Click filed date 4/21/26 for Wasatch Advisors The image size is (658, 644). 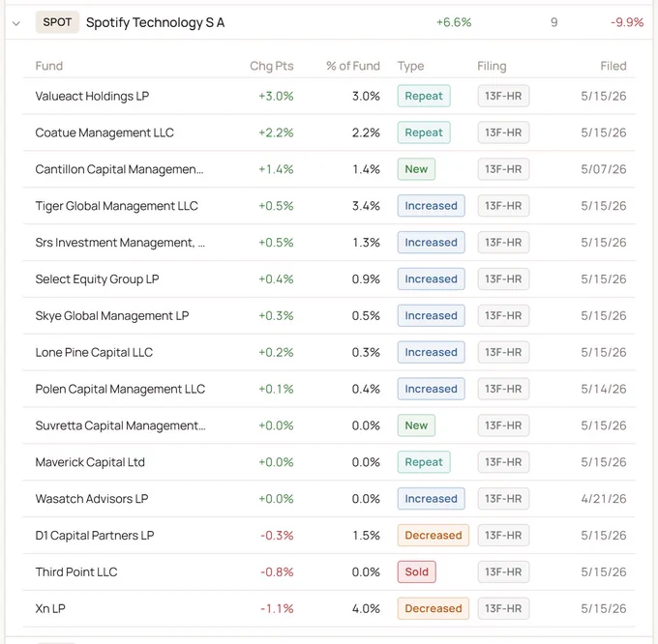(x=604, y=499)
